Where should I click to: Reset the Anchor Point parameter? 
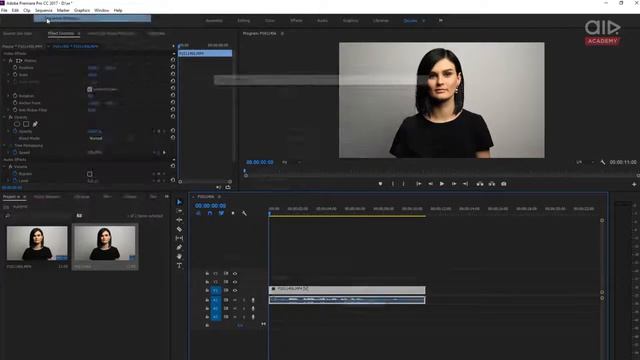point(173,102)
